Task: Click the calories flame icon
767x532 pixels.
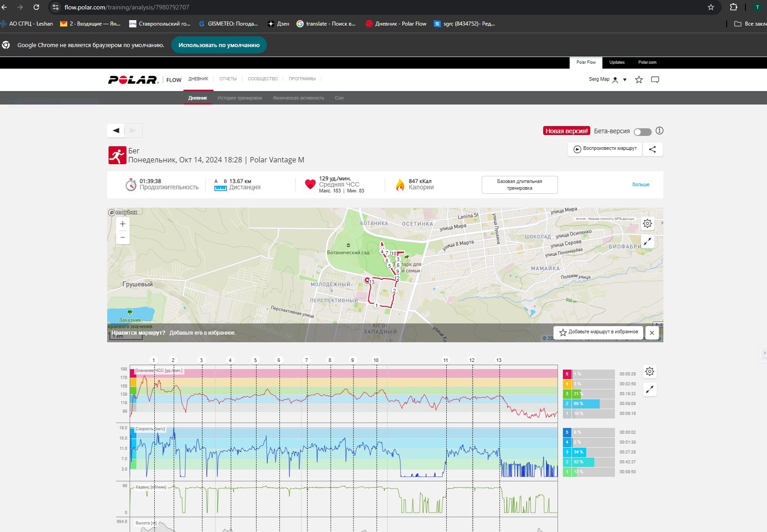Action: tap(400, 184)
